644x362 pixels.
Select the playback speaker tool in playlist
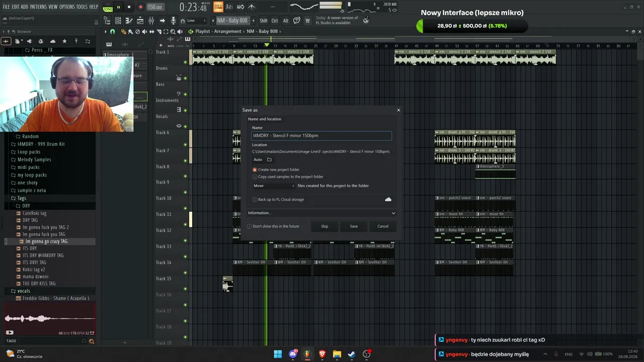coord(180,32)
